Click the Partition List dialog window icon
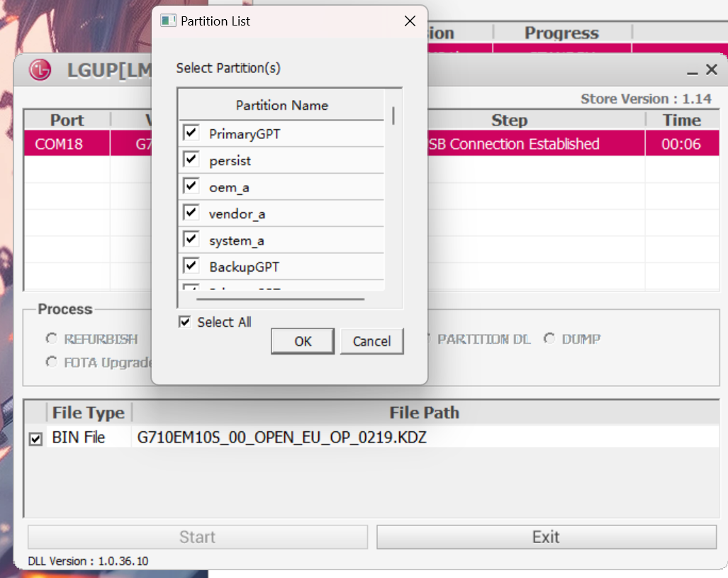Viewport: 728px width, 578px height. (x=168, y=21)
